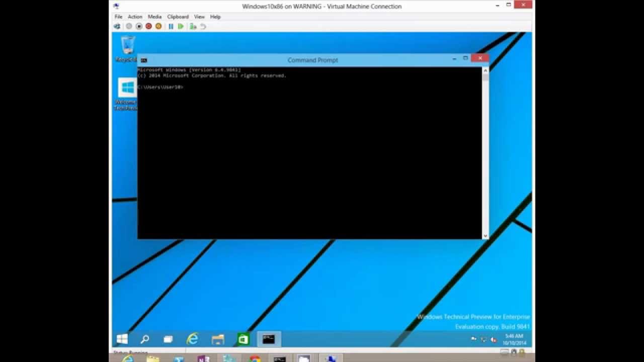This screenshot has height=362, width=644.
Task: Reset the VM with the green icon
Action: click(x=181, y=26)
